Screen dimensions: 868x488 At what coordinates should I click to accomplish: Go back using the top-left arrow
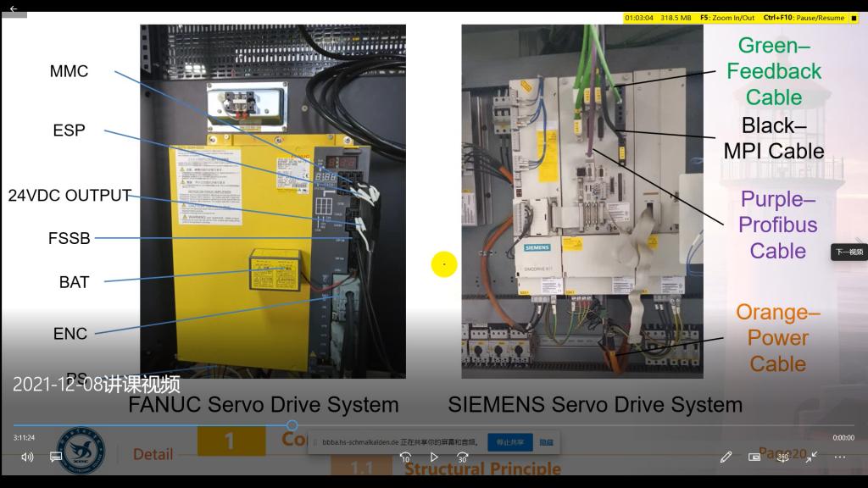point(13,8)
